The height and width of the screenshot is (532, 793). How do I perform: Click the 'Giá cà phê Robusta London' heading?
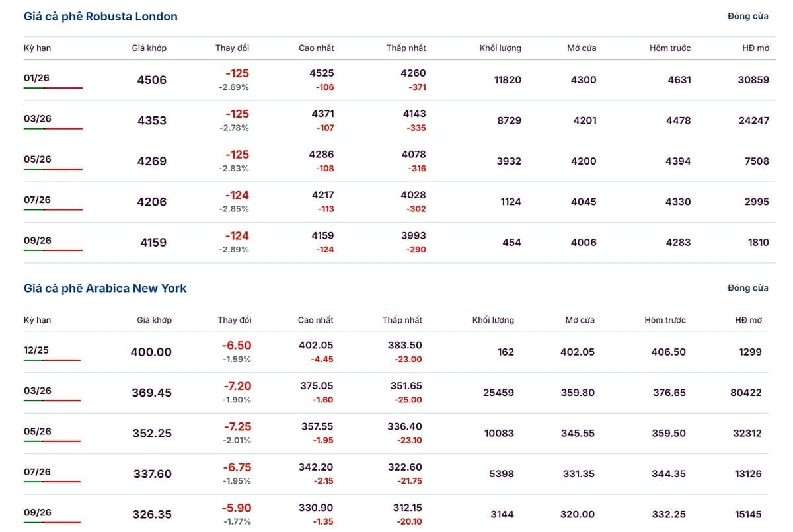100,17
